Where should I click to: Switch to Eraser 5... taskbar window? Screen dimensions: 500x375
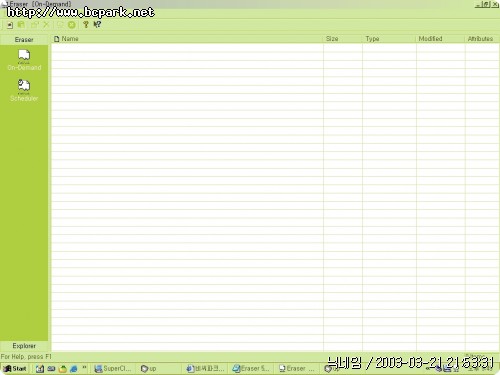pos(251,368)
